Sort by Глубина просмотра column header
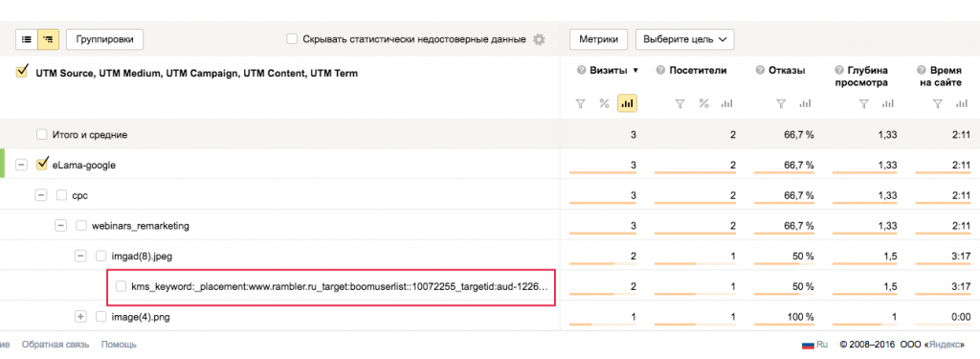 click(862, 76)
